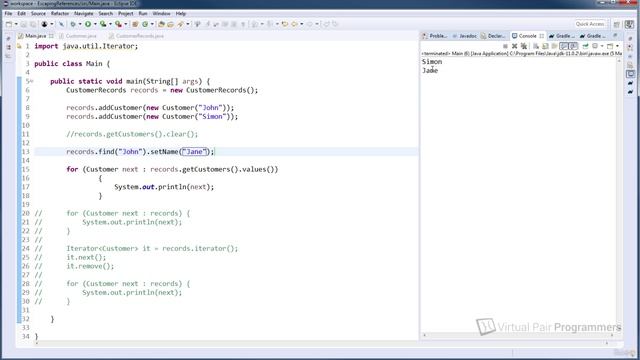
Task: Click the Pin Console icon
Action: tap(586, 46)
